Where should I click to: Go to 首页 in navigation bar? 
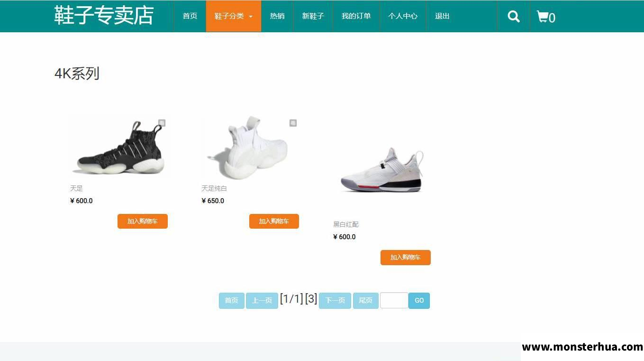pos(190,16)
